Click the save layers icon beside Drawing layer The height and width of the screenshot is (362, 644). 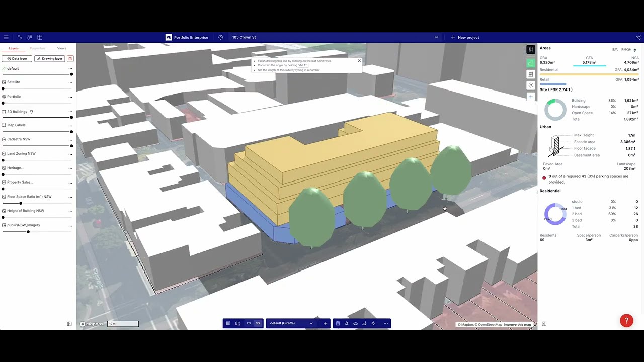pos(70,58)
